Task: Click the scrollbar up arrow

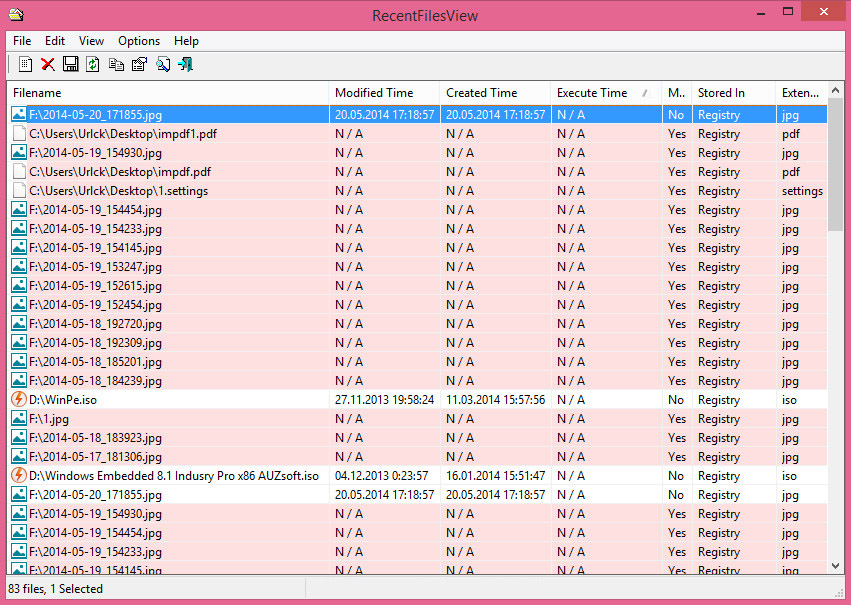Action: pos(836,90)
